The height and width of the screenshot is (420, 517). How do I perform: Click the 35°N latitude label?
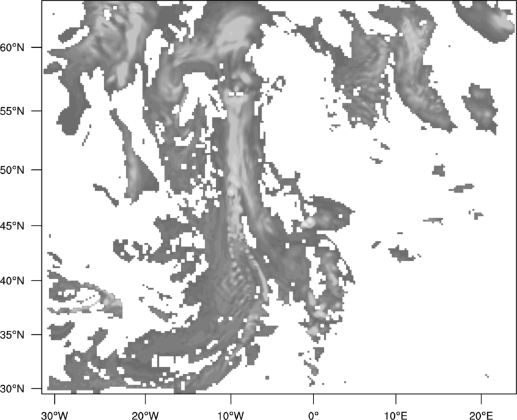pos(12,335)
